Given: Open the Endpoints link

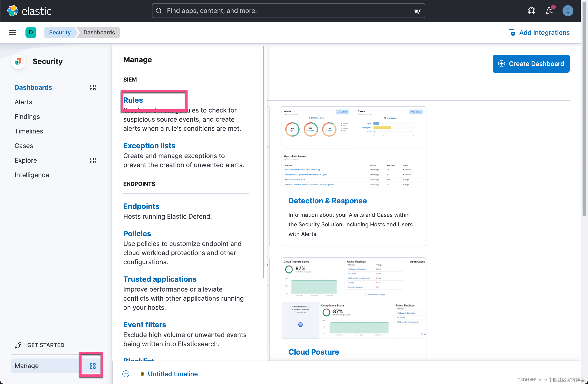Looking at the screenshot, I should [x=141, y=207].
